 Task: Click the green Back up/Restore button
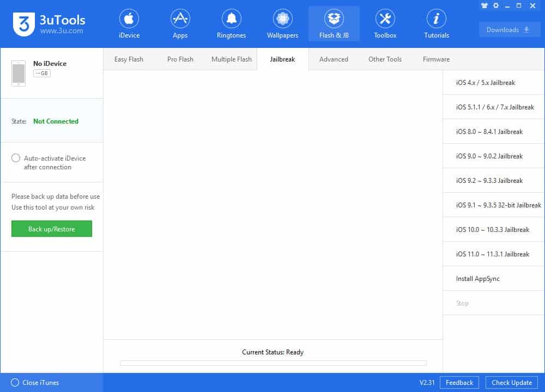click(x=52, y=229)
